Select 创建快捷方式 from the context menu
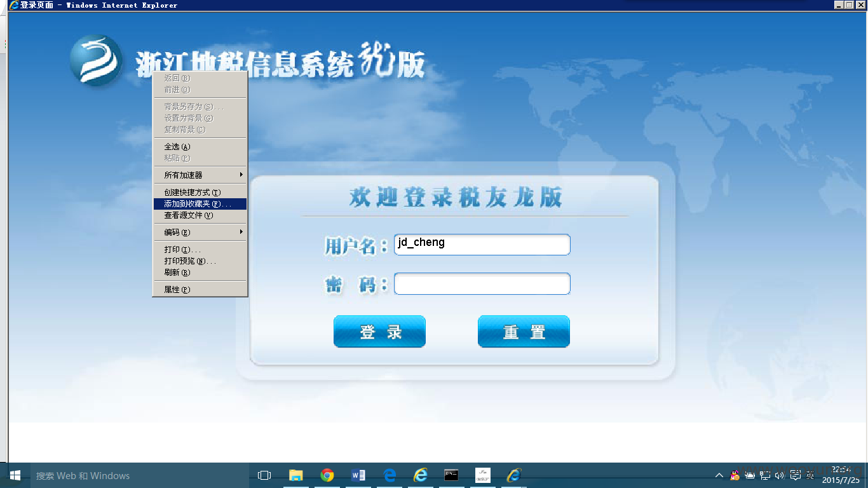The width and height of the screenshot is (868, 488). 200,193
